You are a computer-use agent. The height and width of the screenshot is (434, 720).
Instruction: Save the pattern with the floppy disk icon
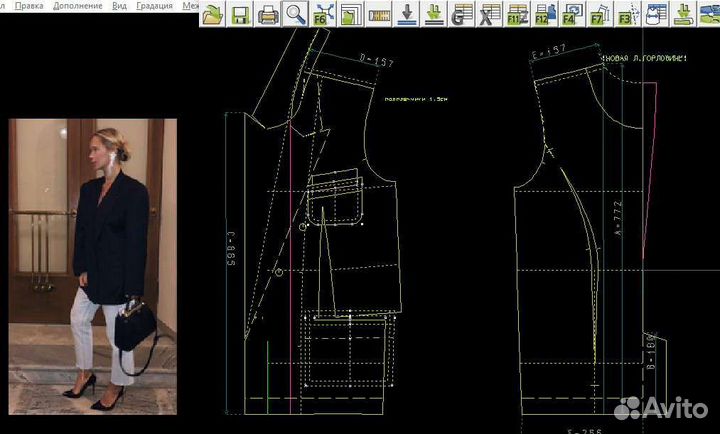(x=240, y=14)
